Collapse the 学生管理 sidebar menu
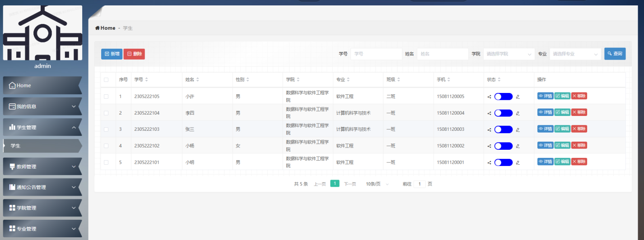Viewport: 644px width, 240px height. pyautogui.click(x=42, y=127)
